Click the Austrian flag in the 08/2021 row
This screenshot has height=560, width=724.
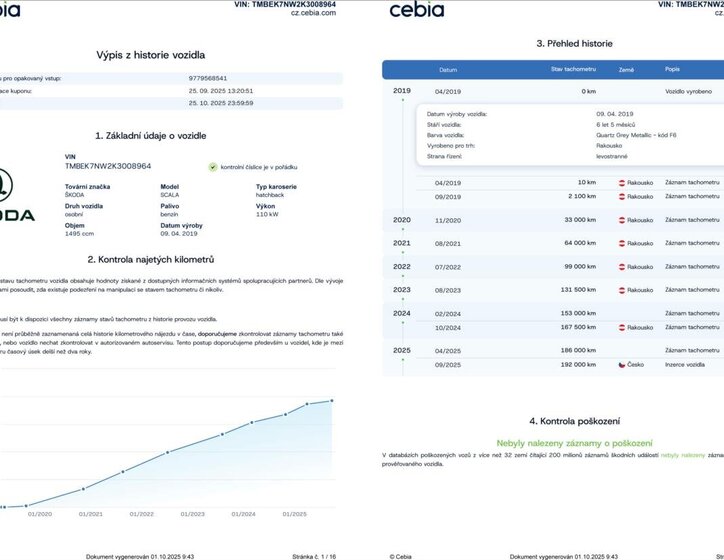(x=622, y=243)
